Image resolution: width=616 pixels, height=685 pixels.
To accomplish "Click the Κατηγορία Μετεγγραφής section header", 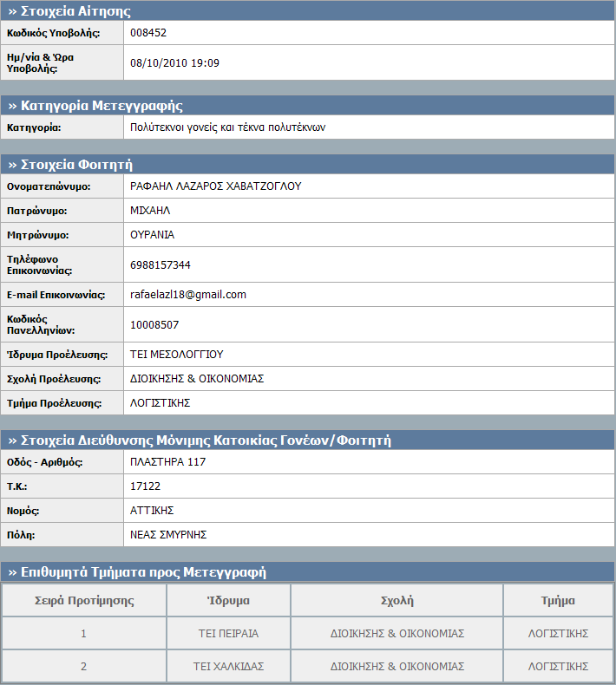I will click(307, 106).
